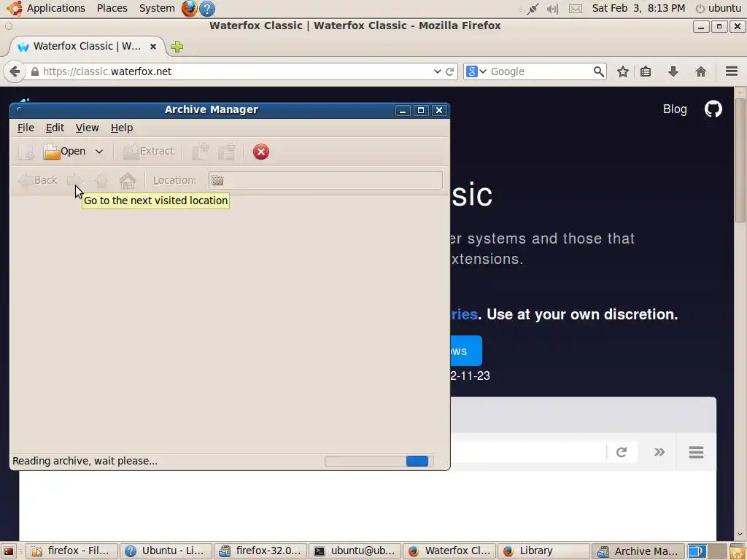Screen dimensions: 747x560
Task: Expand the URL history dropdown arrow
Action: click(x=437, y=71)
